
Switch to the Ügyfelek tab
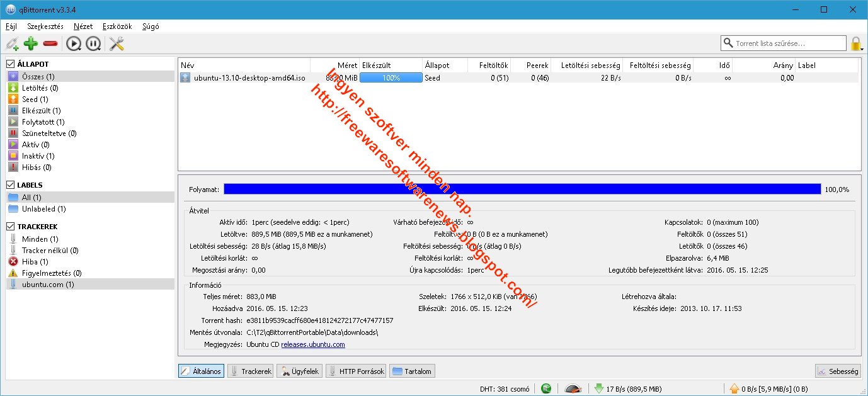(299, 371)
